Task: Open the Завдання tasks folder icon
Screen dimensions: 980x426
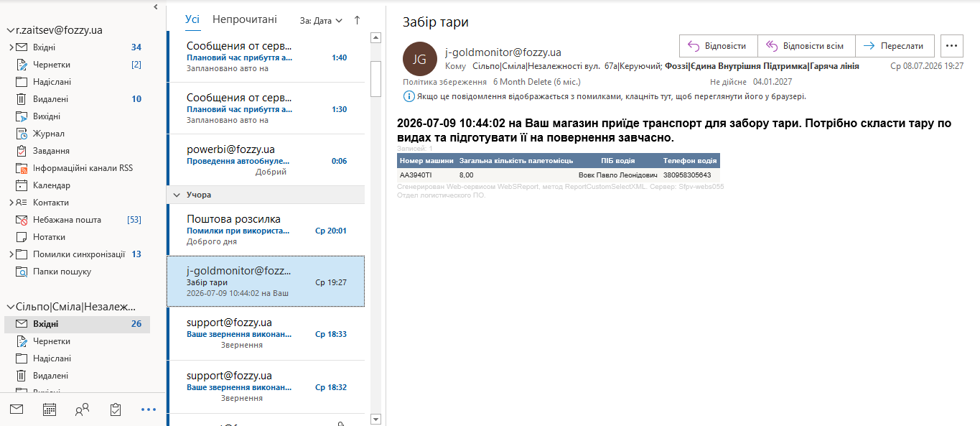Action: 22,151
